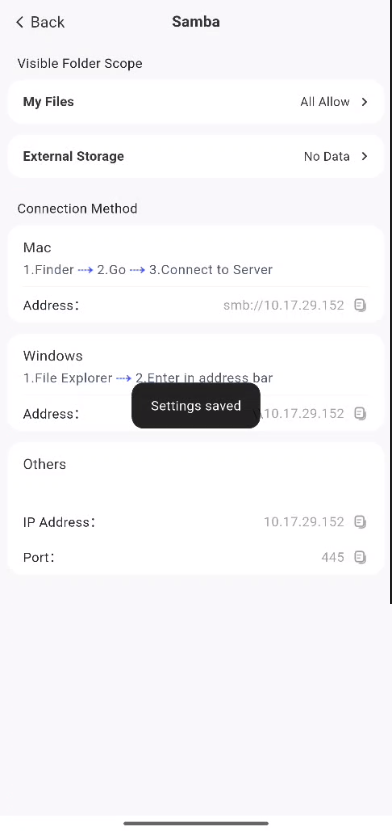Copy the Windows address icon
This screenshot has height=831, width=392.
360,413
